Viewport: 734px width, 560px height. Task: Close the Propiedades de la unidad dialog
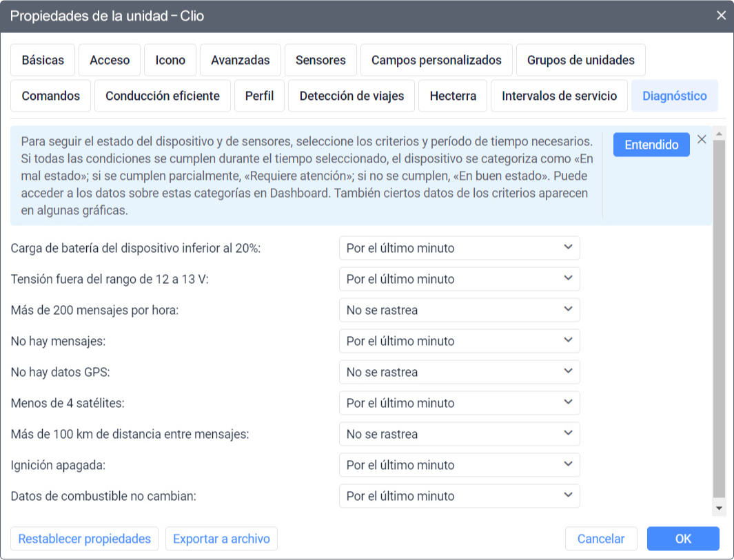click(721, 15)
